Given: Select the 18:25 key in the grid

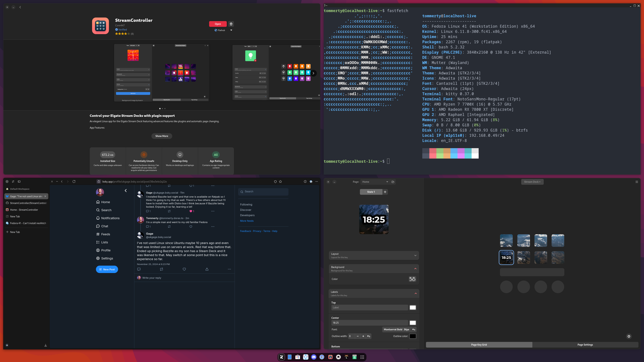Looking at the screenshot, I should tap(506, 258).
